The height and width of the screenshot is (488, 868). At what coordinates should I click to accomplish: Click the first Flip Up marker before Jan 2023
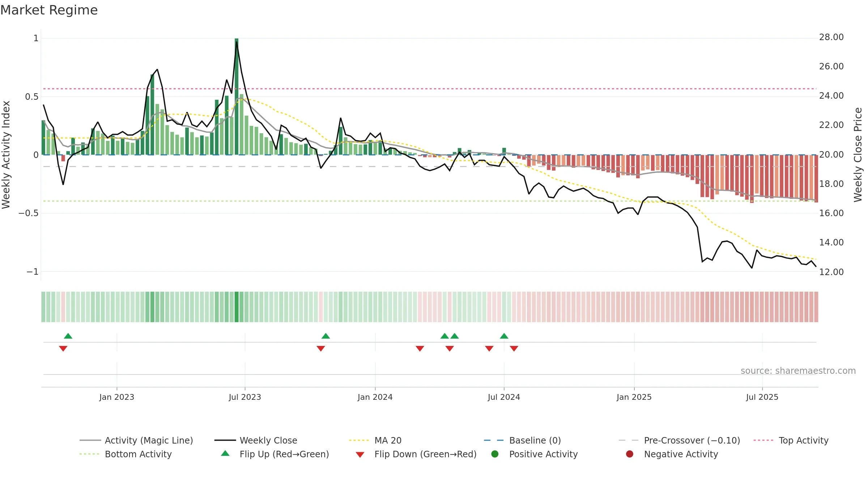[68, 336]
